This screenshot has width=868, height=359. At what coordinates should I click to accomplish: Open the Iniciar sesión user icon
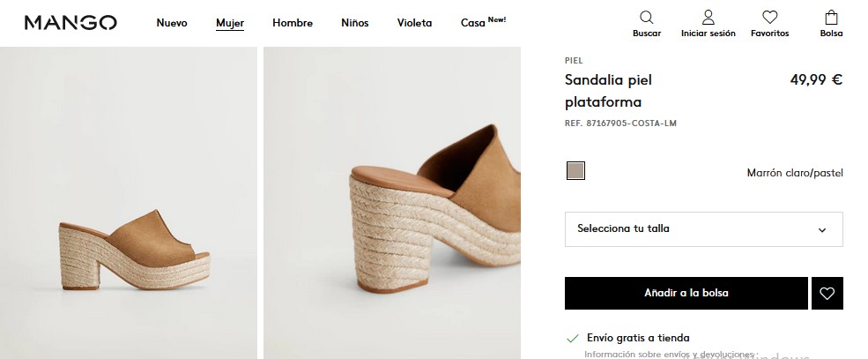708,17
